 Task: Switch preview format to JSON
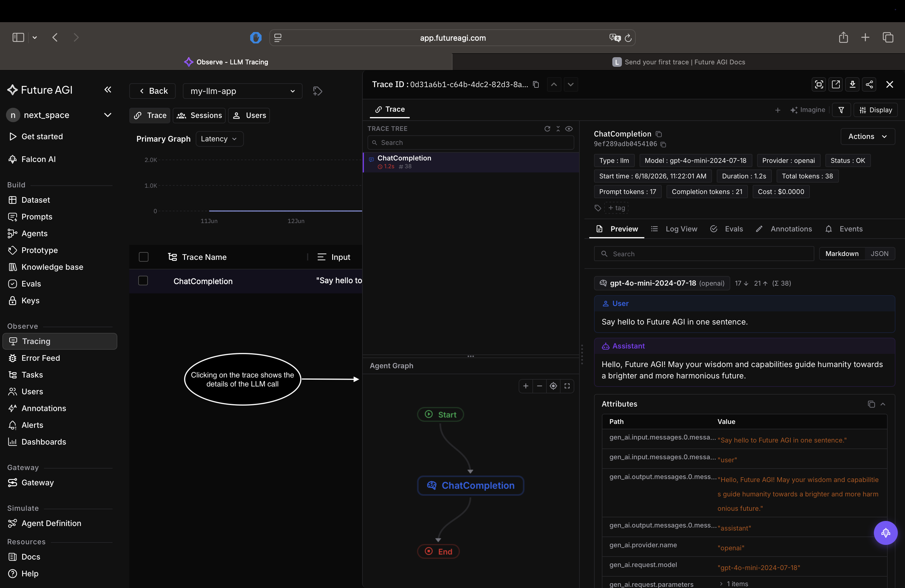880,254
